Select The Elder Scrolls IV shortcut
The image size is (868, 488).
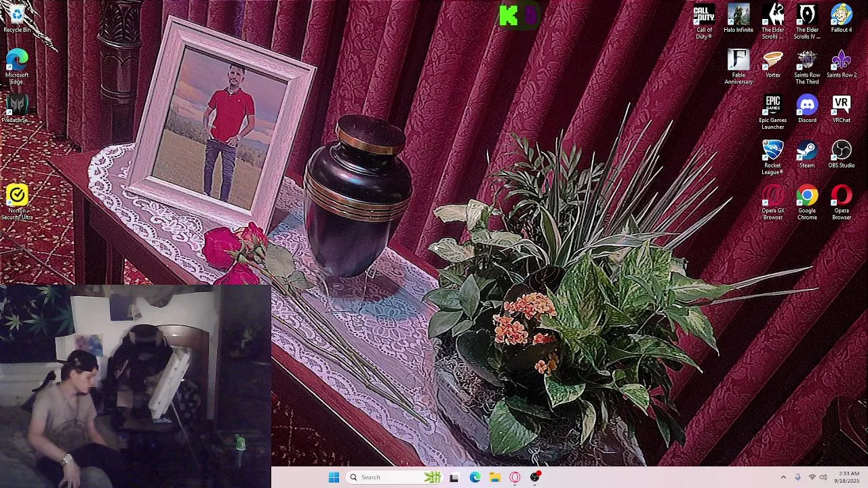(x=807, y=21)
